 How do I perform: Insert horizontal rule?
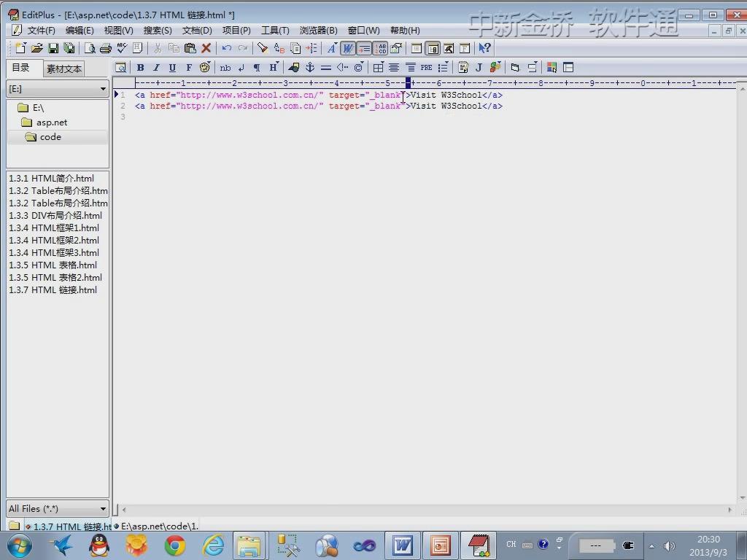pyautogui.click(x=326, y=68)
